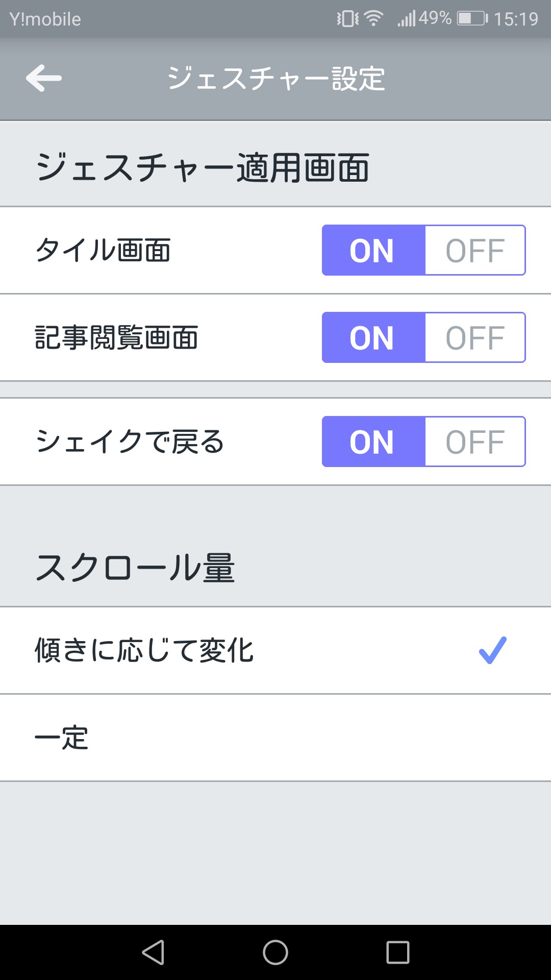Viewport: 551px width, 980px height.
Task: Tap ON for シェイクで戻る
Action: pos(373,442)
